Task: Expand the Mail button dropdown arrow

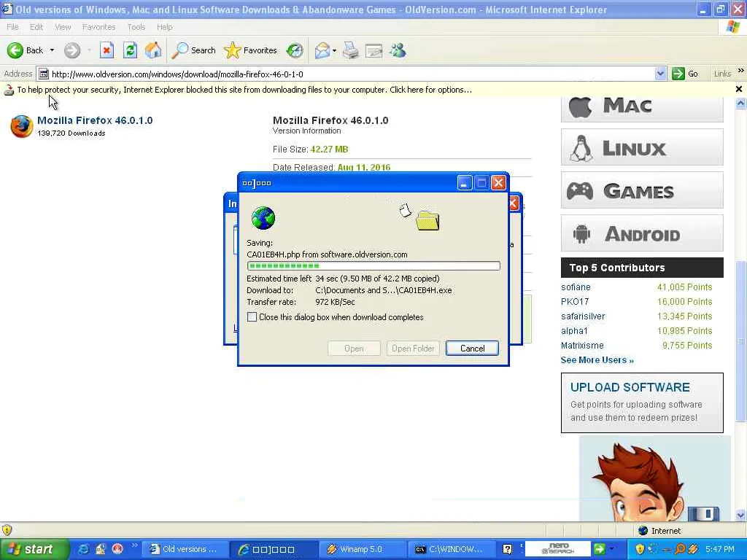Action: [334, 50]
